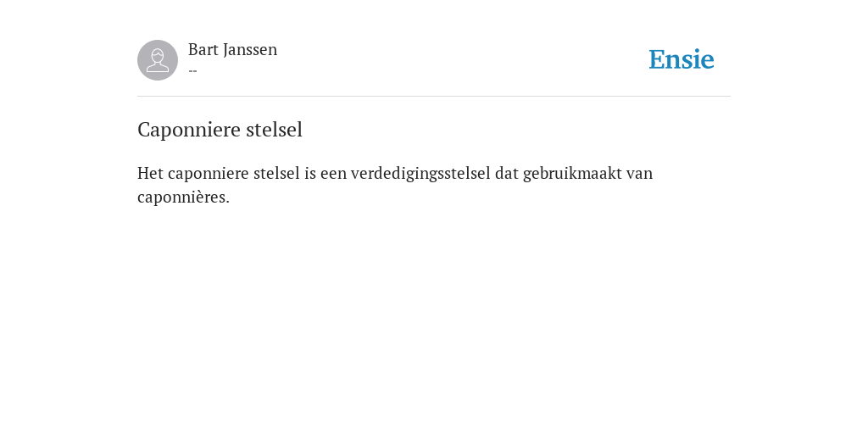Click the word "dat" in the definition
Image resolution: width=868 pixels, height=434 pixels.
(507, 173)
